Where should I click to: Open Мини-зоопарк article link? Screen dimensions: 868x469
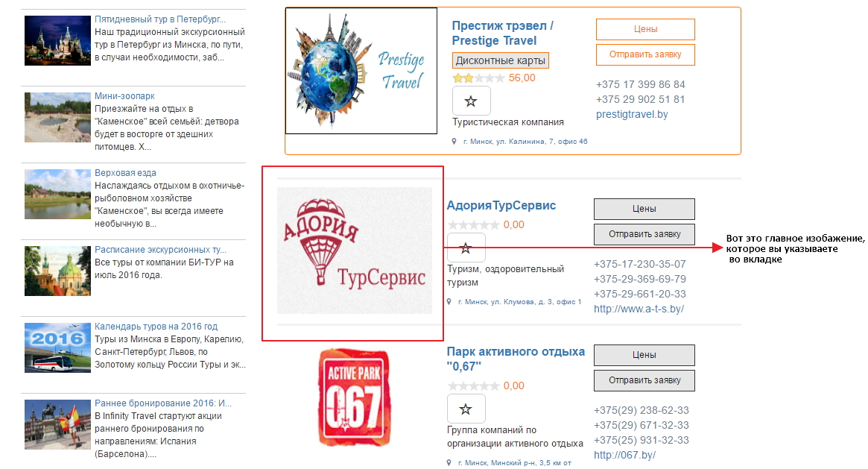point(124,95)
